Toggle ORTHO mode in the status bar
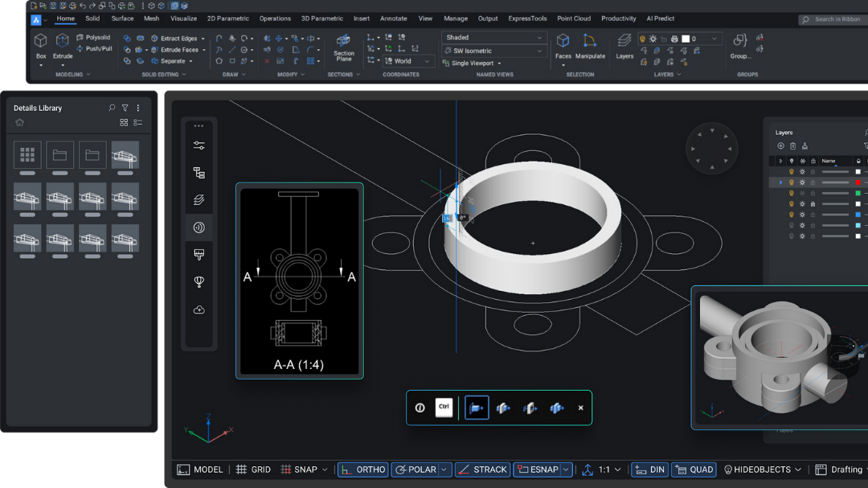This screenshot has height=488, width=868. tap(362, 470)
